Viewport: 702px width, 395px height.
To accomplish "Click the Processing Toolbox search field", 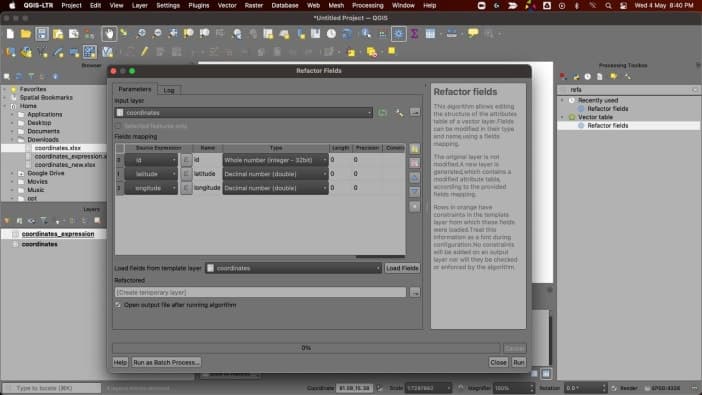I will (629, 90).
